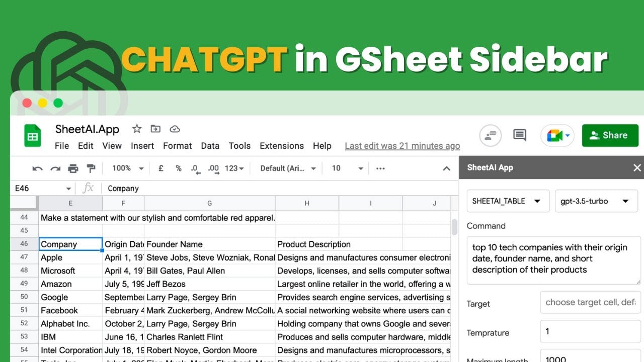Open the SHEETAI_TABLE function dropdown
The image size is (644, 362).
[x=508, y=201]
